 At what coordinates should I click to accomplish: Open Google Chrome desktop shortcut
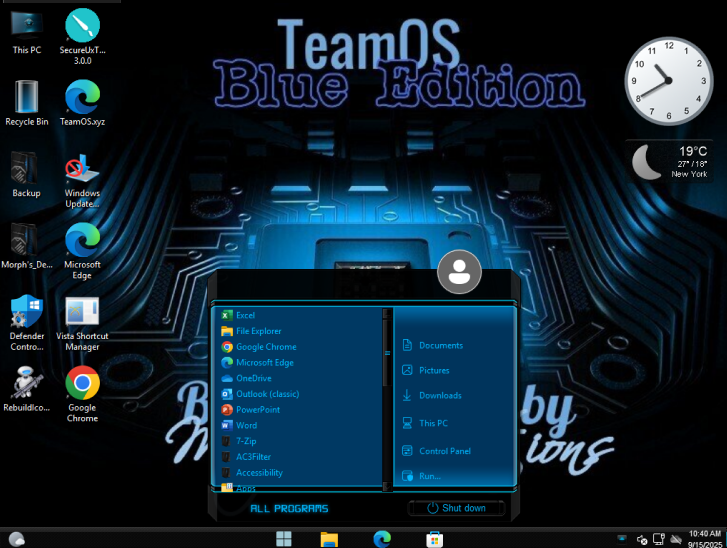click(x=82, y=395)
